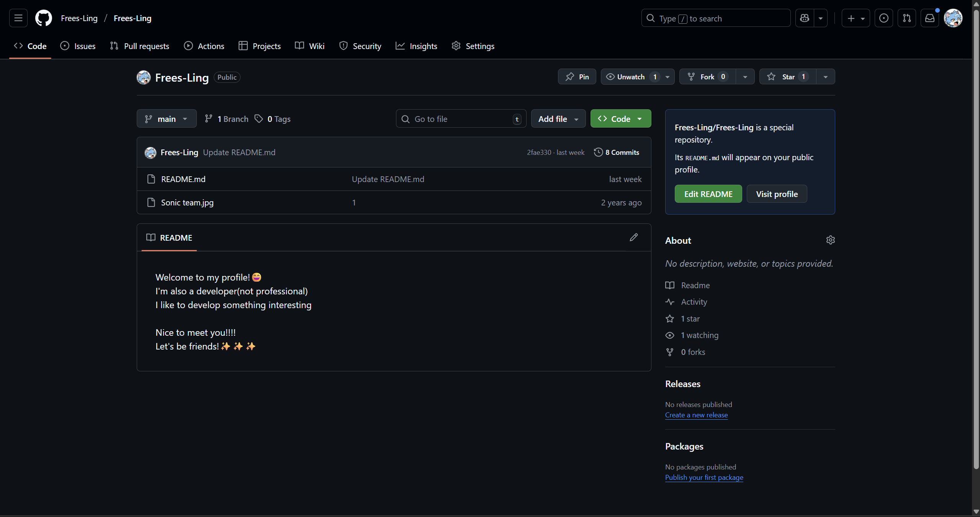Click the issues icon in header
Viewport: 980px width, 517px height.
click(x=883, y=18)
